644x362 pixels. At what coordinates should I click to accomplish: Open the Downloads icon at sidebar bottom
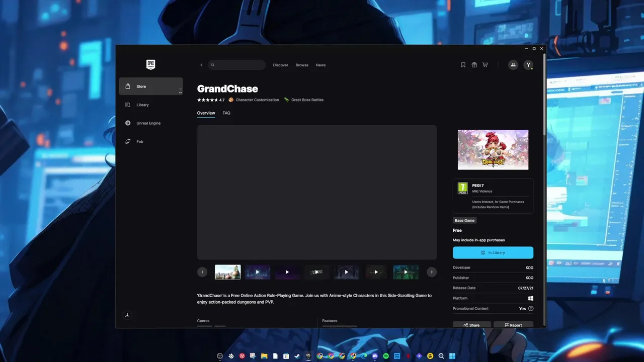point(127,315)
